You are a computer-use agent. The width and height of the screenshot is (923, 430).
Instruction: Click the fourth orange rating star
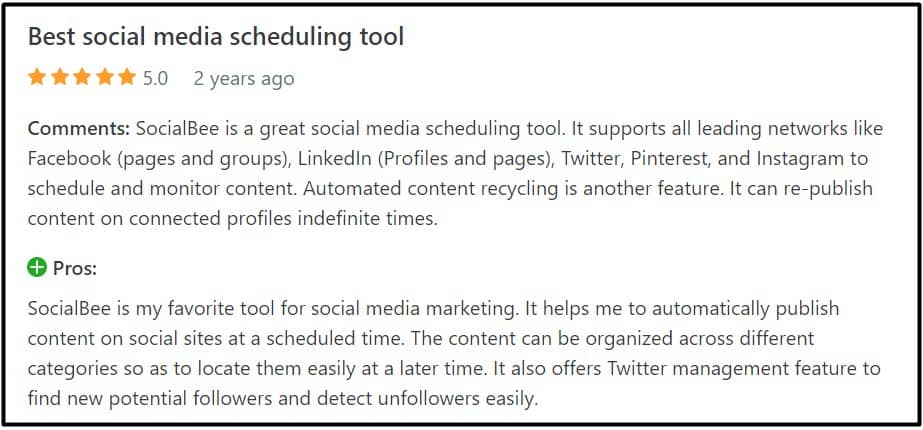105,77
